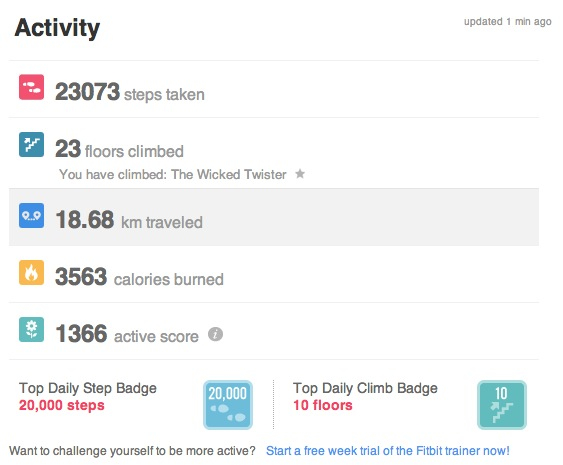The image size is (563, 465).
Task: Open the 10 floors climb badge image
Action: pos(502,405)
